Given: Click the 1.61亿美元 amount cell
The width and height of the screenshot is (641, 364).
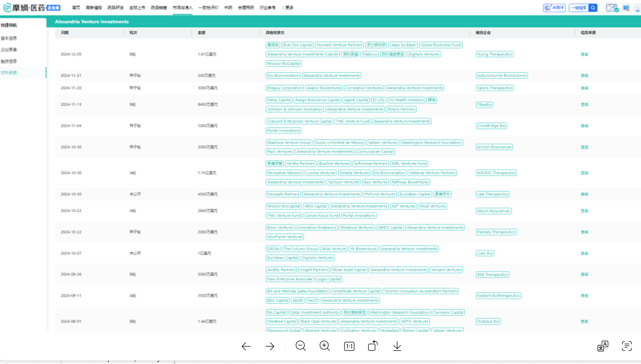Looking at the screenshot, I should [207, 54].
